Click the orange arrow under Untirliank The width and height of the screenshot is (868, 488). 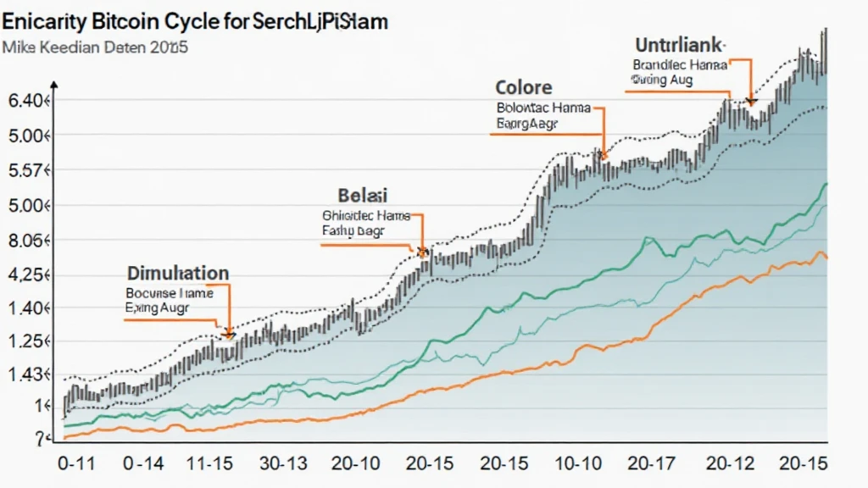750,99
